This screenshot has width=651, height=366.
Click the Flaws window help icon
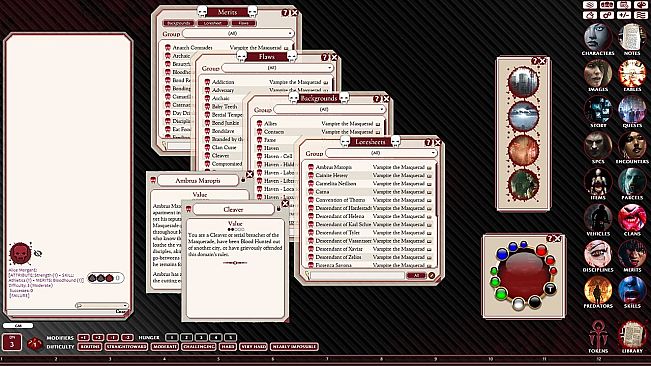pyautogui.click(x=325, y=57)
